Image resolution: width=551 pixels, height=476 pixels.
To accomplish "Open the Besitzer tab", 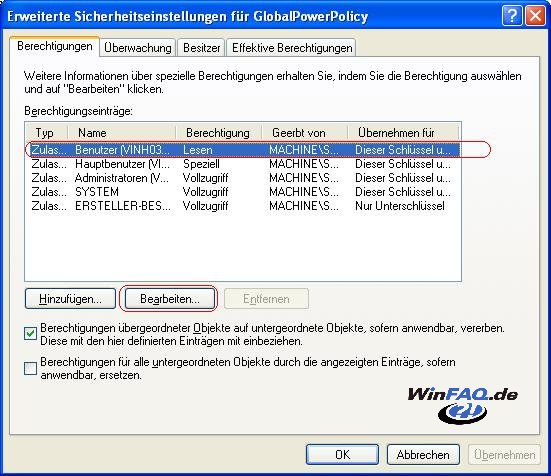I will pyautogui.click(x=202, y=48).
